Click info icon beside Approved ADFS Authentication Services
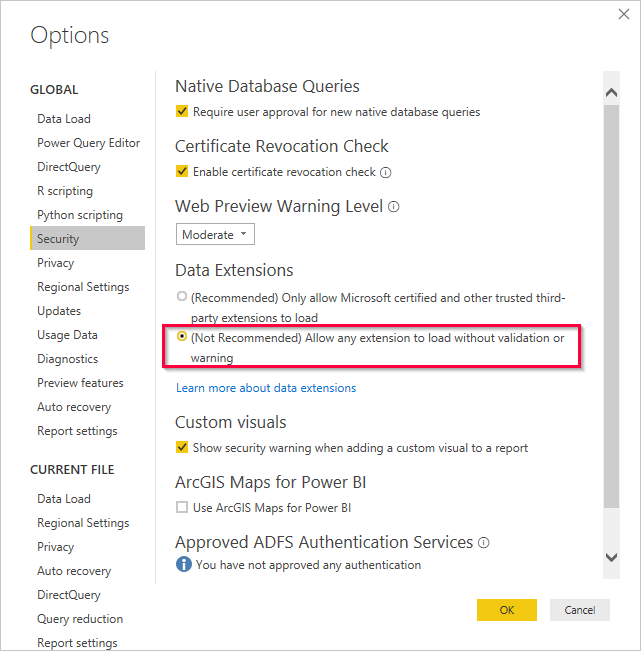641x651 pixels. click(484, 543)
